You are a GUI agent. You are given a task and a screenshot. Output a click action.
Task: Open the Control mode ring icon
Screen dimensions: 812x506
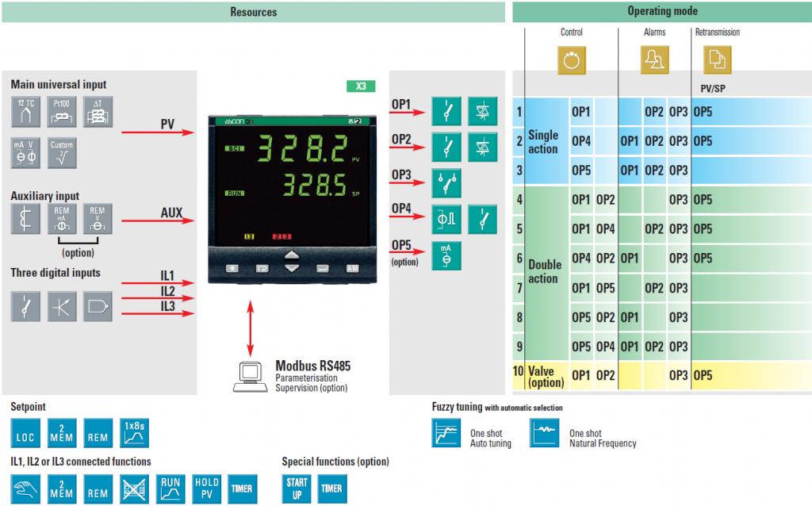tap(572, 60)
